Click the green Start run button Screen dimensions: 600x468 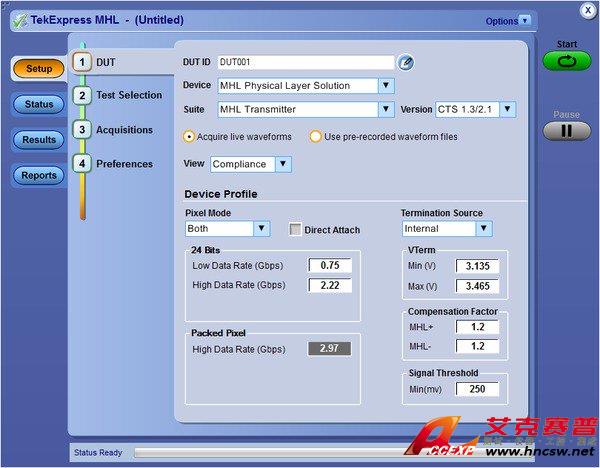pos(566,61)
